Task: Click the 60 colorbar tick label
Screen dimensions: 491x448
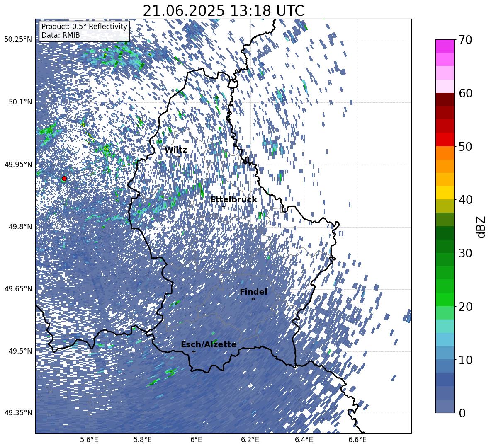Action: tap(465, 94)
